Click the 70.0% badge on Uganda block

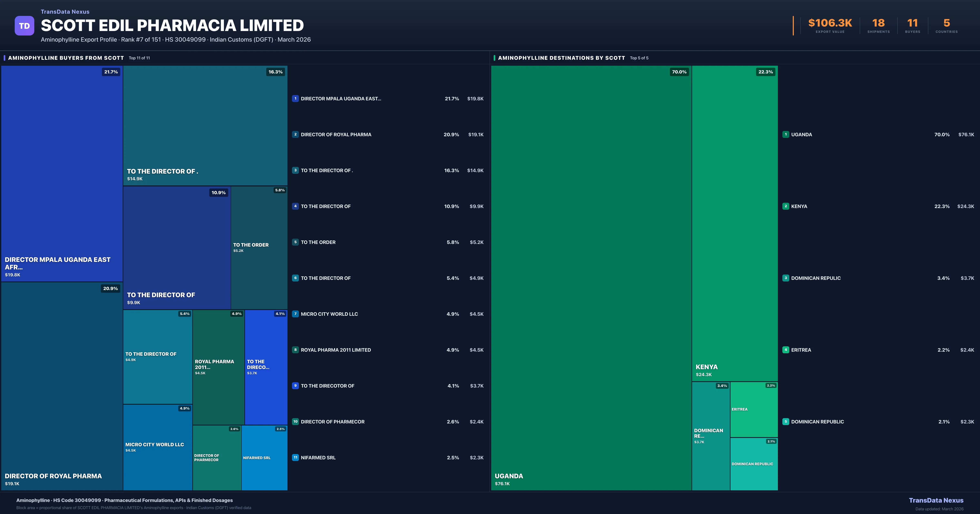coord(679,72)
